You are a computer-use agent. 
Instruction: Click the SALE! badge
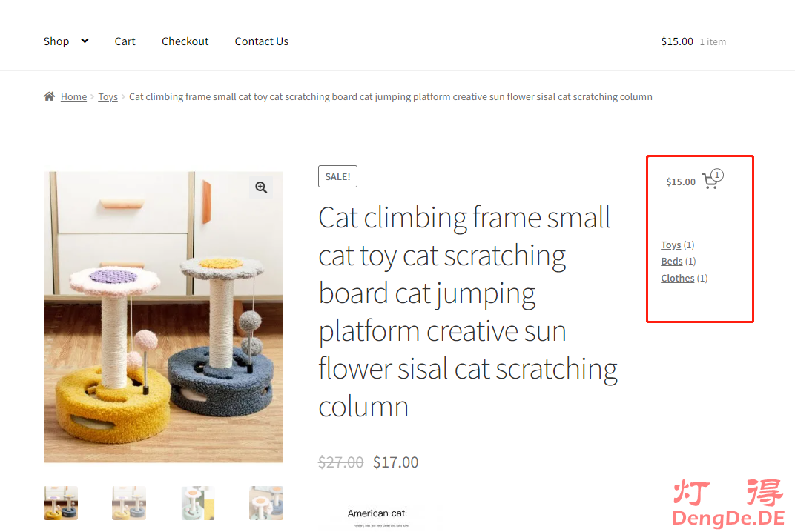337,176
